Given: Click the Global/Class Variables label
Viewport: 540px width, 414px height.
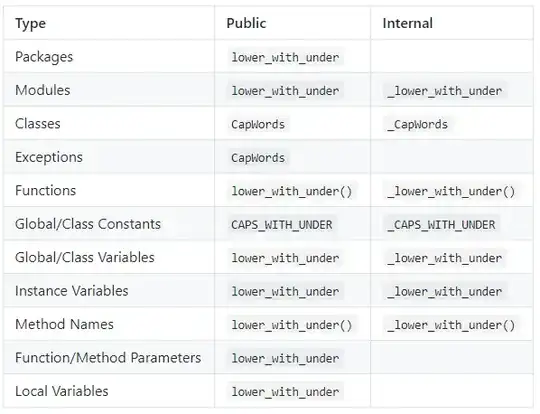Looking at the screenshot, I should point(85,257).
